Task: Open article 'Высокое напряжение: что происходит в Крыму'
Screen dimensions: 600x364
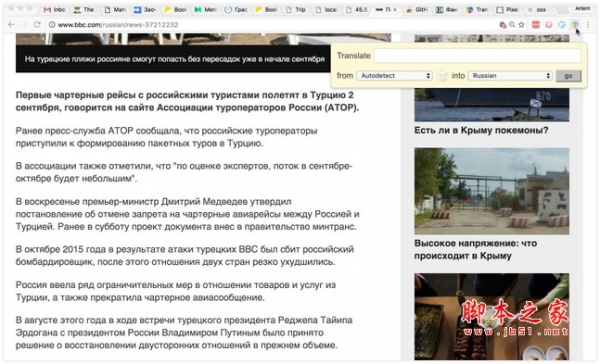Action: (x=475, y=249)
